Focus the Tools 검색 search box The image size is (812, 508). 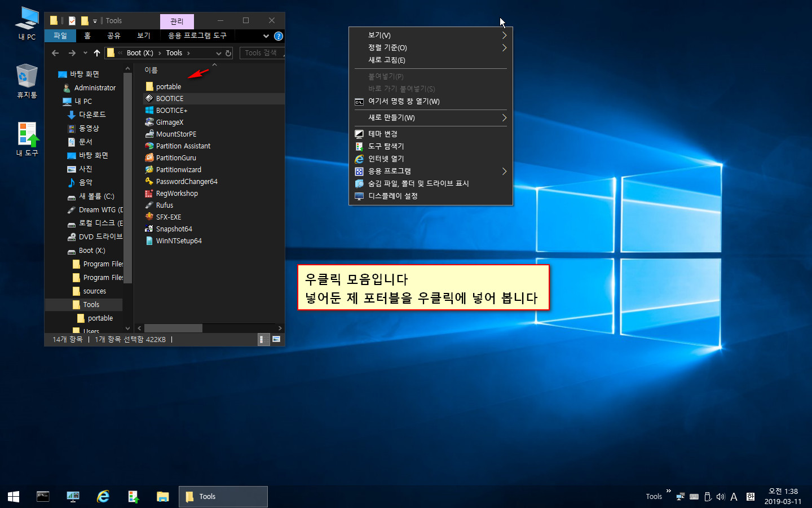(262, 53)
